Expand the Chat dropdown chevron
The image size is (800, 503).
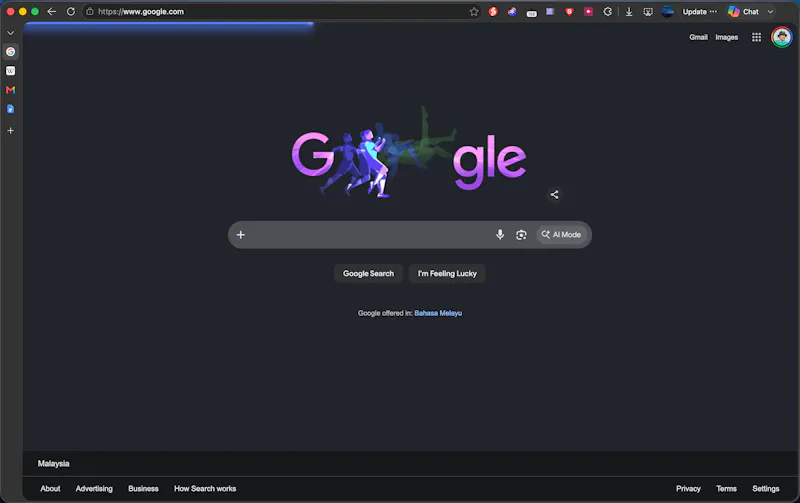770,11
